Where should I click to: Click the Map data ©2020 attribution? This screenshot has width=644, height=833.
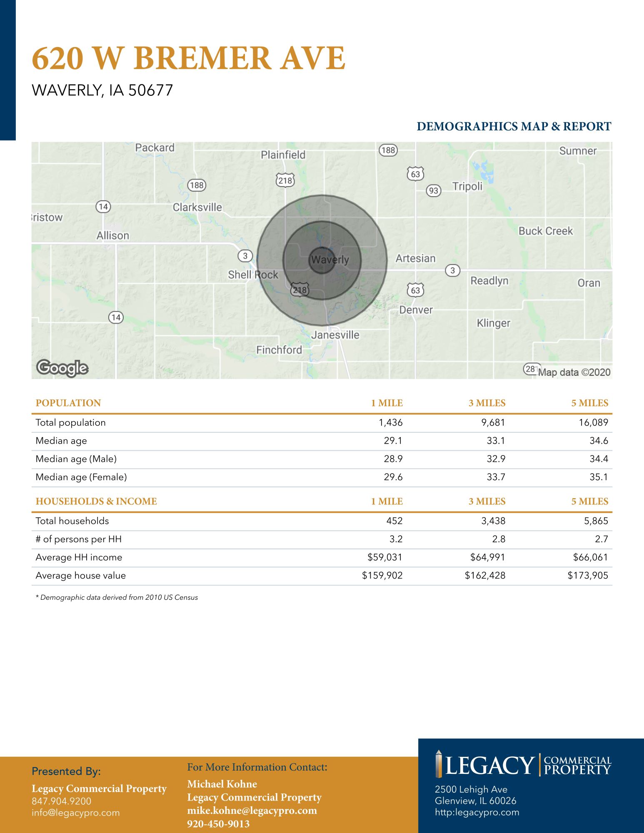point(574,372)
